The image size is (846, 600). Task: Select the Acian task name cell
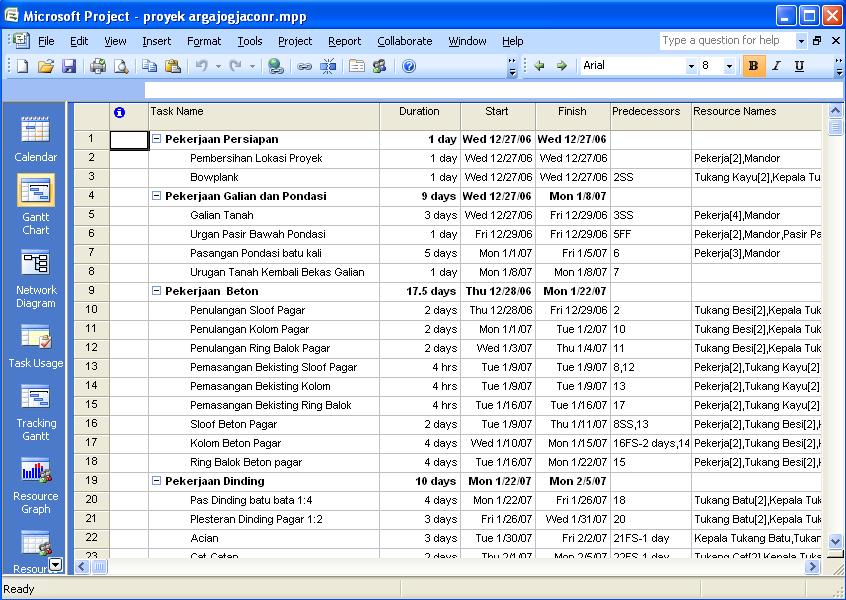click(264, 538)
